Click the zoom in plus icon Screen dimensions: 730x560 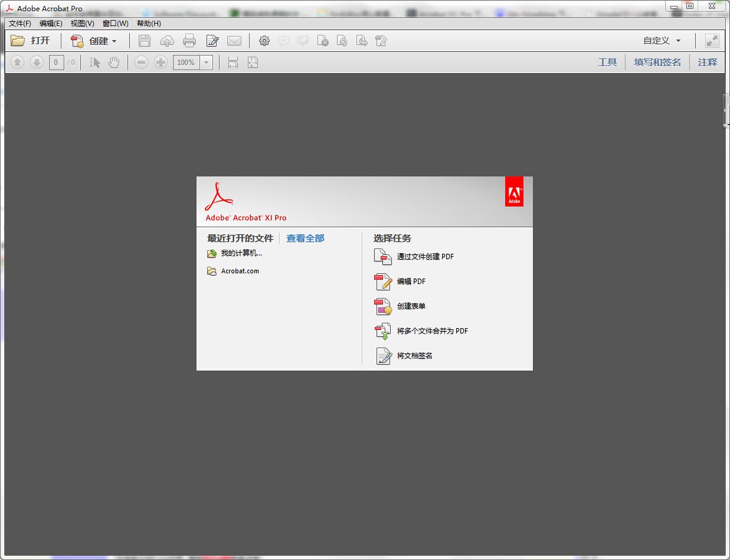pos(161,63)
